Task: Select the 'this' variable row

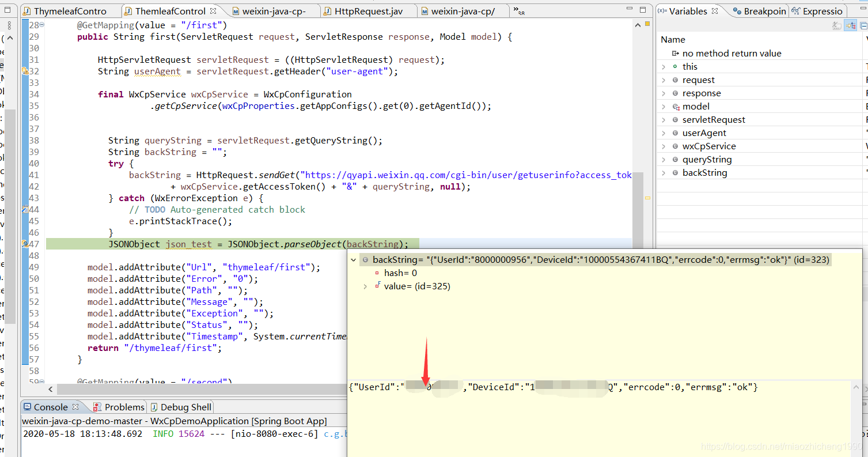Action: coord(759,66)
